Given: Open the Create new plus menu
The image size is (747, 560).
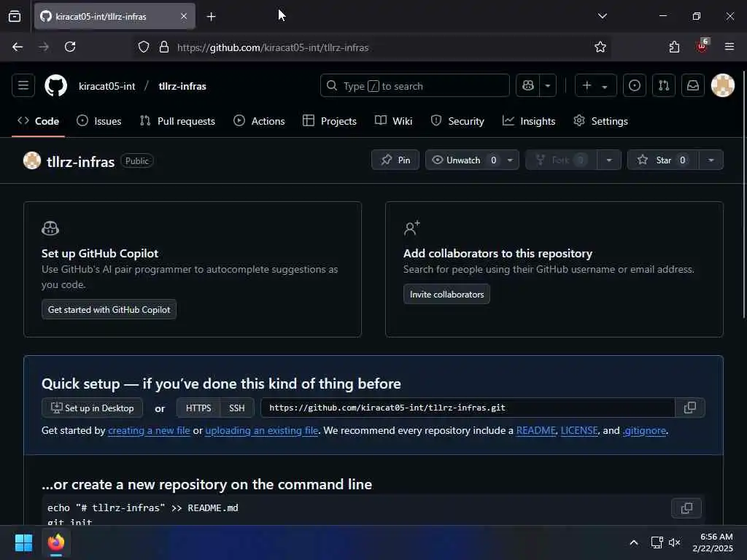Looking at the screenshot, I should [595, 86].
